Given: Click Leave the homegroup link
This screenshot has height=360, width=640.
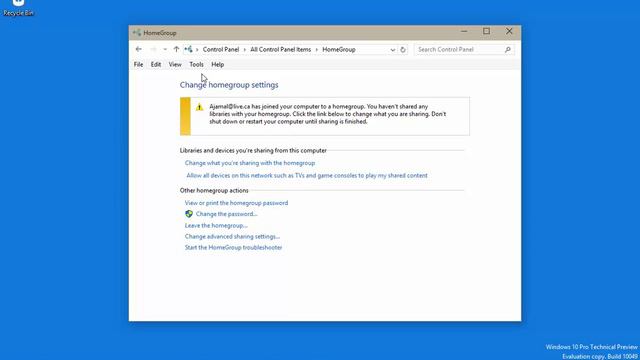Looking at the screenshot, I should pos(216,225).
